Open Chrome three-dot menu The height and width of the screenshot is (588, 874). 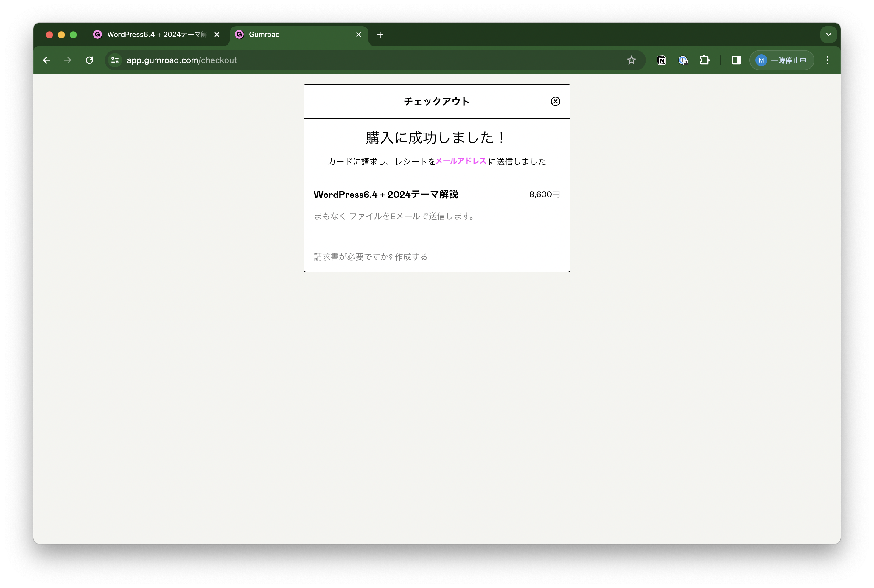[828, 60]
